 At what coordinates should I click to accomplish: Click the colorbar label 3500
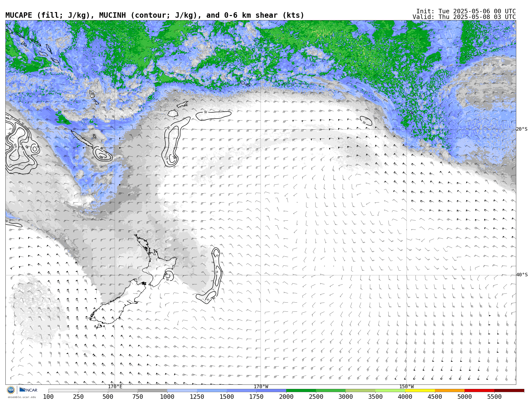376,397
